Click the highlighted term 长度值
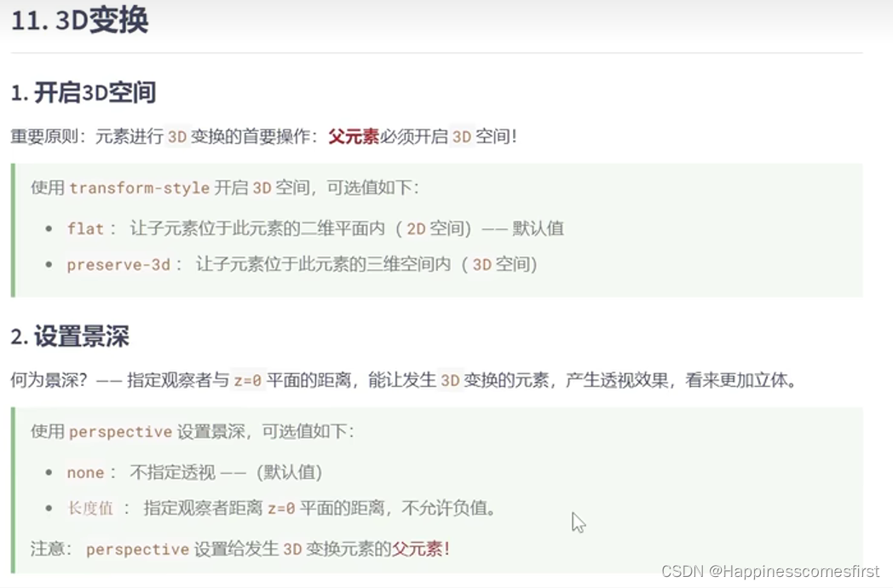Image resolution: width=893 pixels, height=588 pixels. pos(90,508)
